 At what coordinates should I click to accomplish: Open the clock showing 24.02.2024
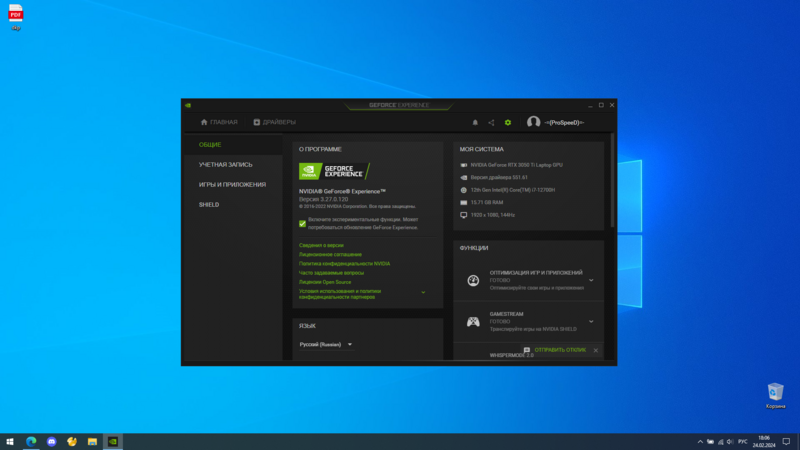[x=764, y=442]
